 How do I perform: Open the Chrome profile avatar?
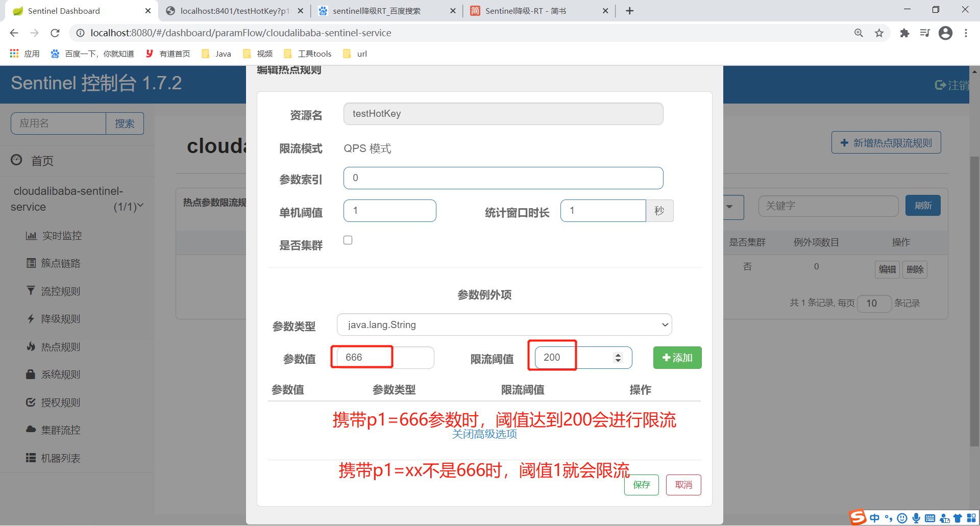[x=945, y=33]
